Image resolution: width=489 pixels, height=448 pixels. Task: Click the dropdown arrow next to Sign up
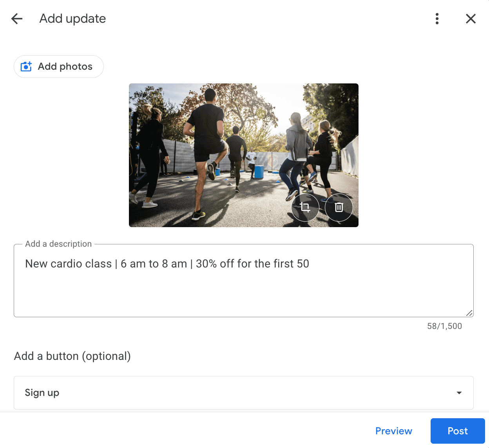coord(458,392)
